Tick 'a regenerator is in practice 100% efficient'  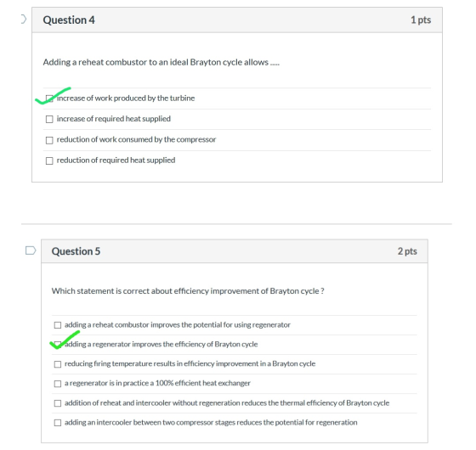pyautogui.click(x=58, y=384)
